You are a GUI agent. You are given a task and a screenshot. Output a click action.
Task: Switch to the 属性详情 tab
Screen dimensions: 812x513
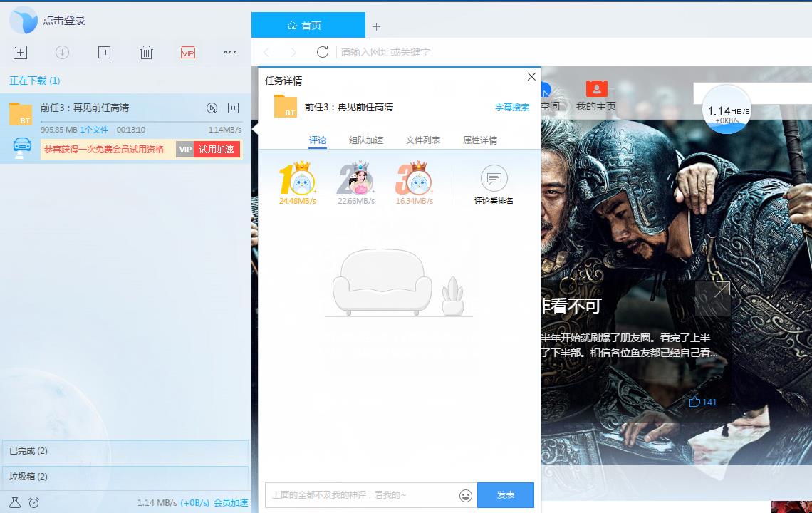click(479, 140)
